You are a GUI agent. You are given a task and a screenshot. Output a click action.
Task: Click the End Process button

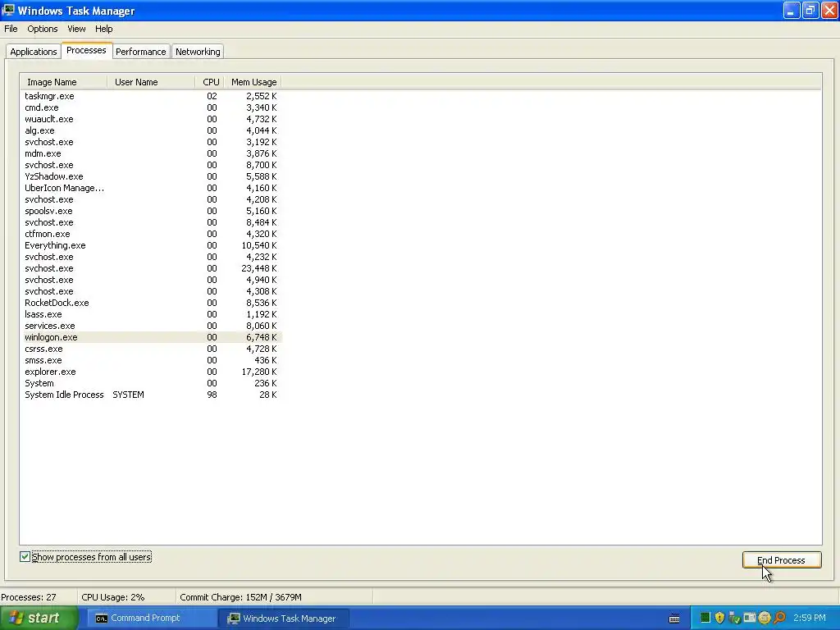(781, 559)
